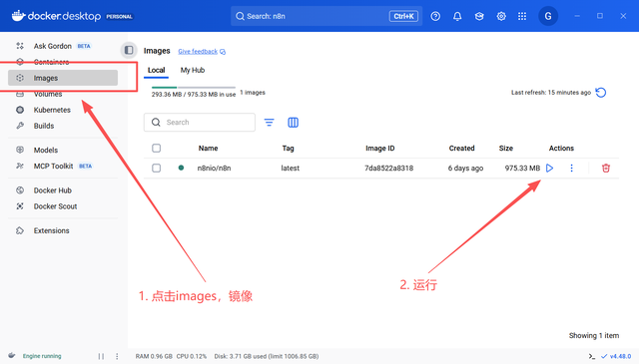Tick the n8nio/n8n row checkbox
639x364 pixels.
pos(156,168)
